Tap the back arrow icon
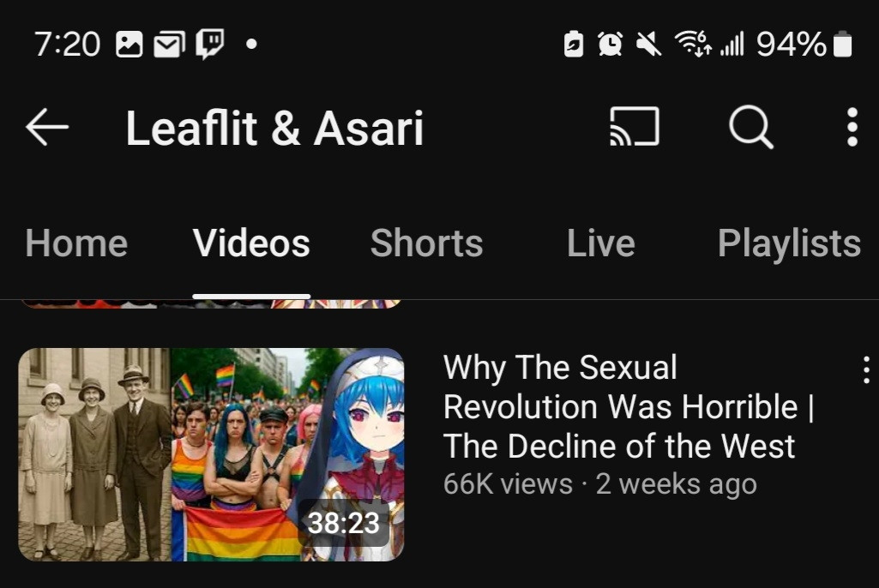Image resolution: width=879 pixels, height=588 pixels. pos(47,127)
